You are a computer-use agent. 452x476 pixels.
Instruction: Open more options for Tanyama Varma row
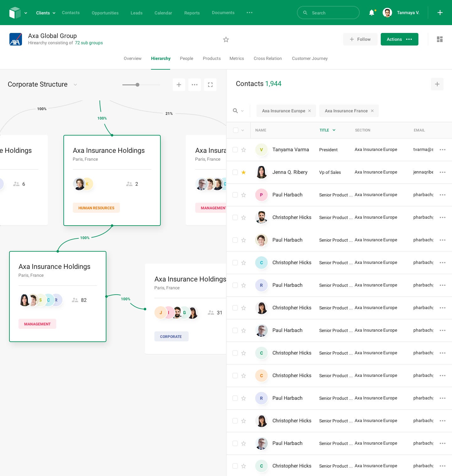point(443,150)
